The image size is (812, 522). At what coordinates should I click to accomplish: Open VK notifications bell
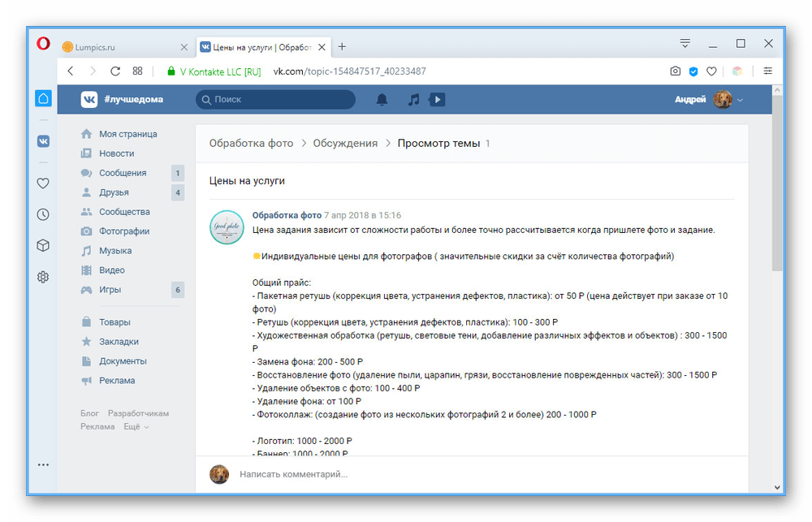click(382, 99)
